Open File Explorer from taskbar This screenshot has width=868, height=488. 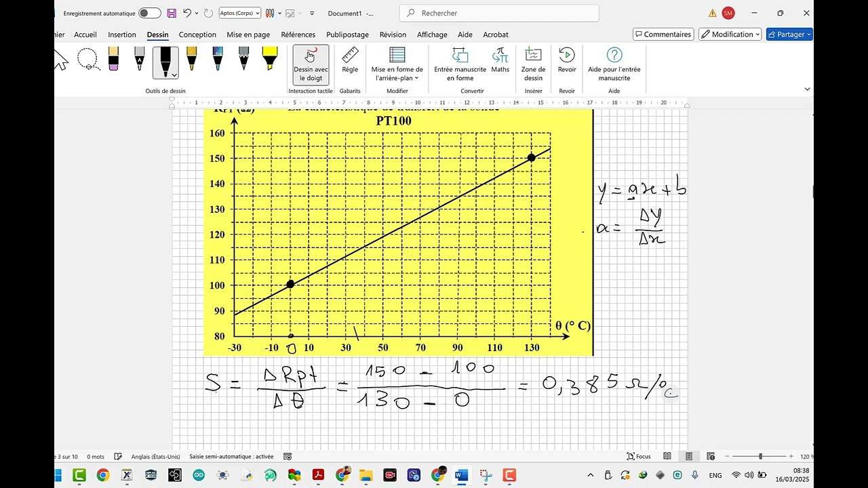click(x=366, y=475)
